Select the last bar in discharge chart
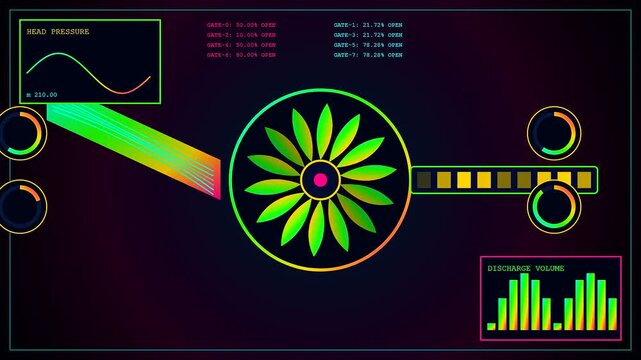 point(612,314)
